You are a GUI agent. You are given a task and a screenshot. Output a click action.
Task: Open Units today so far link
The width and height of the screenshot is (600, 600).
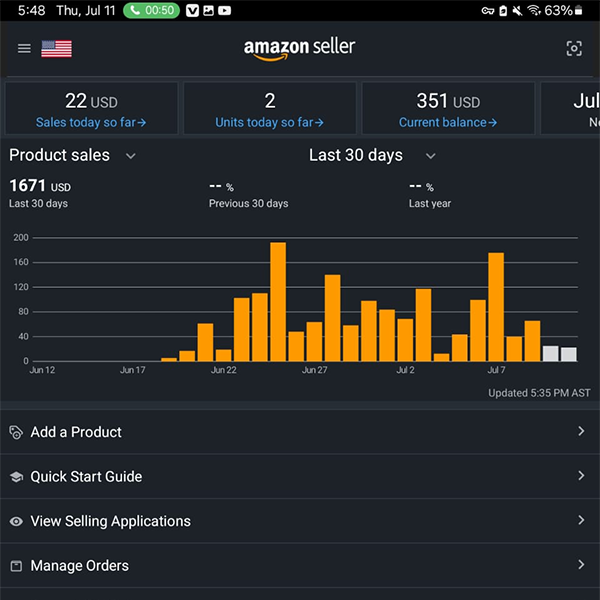(x=270, y=122)
